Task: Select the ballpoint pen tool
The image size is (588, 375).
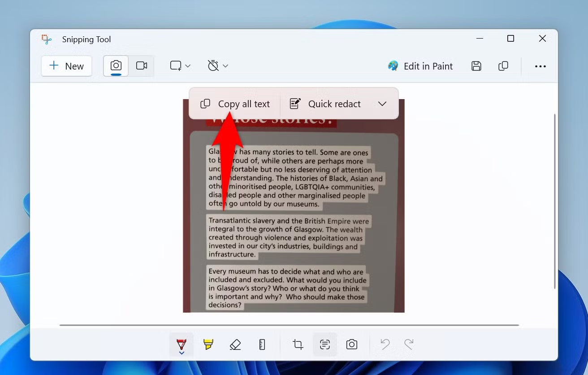Action: point(181,344)
